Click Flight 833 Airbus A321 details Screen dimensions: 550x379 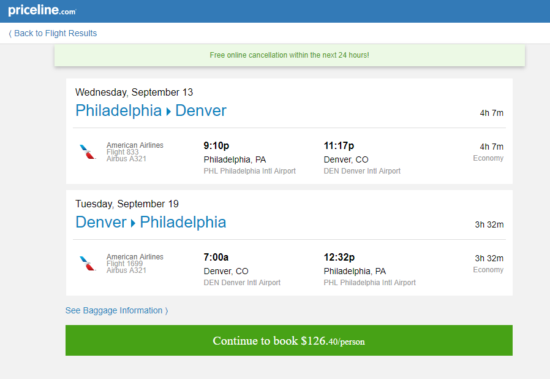126,155
